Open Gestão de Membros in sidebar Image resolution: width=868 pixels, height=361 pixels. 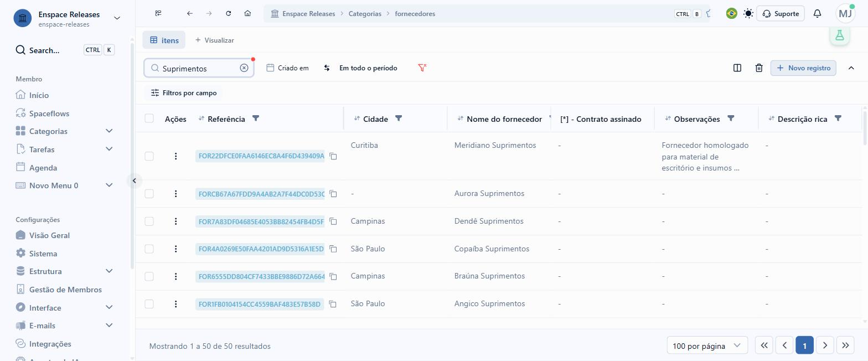tap(59, 290)
